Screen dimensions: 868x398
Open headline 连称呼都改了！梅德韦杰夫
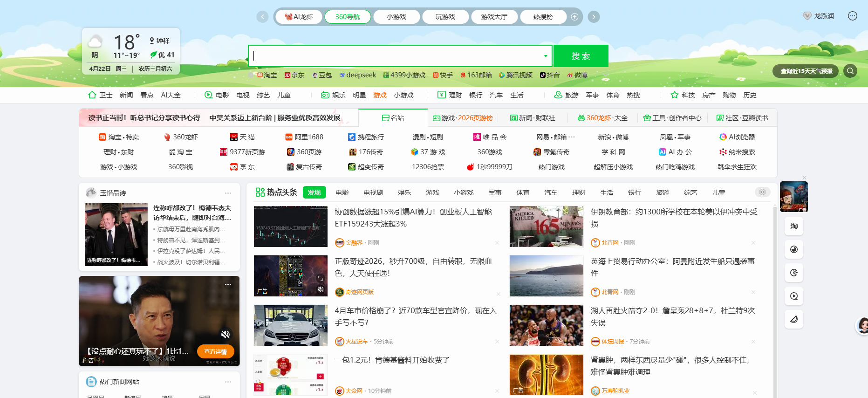[192, 213]
